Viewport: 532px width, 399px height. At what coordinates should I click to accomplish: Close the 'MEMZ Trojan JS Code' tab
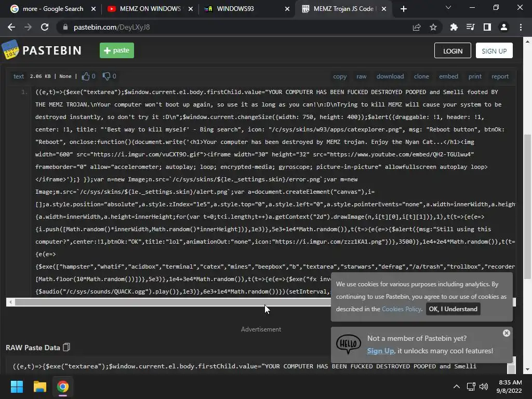(x=384, y=9)
